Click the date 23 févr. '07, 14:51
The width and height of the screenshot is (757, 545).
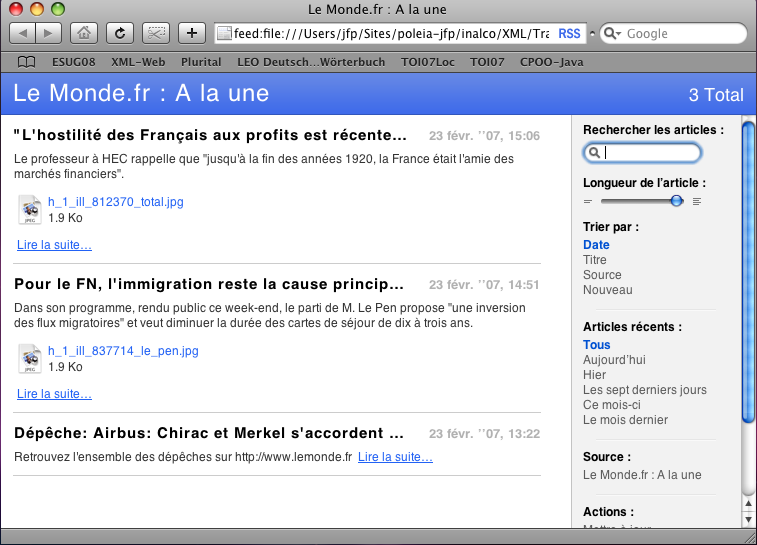pos(484,285)
